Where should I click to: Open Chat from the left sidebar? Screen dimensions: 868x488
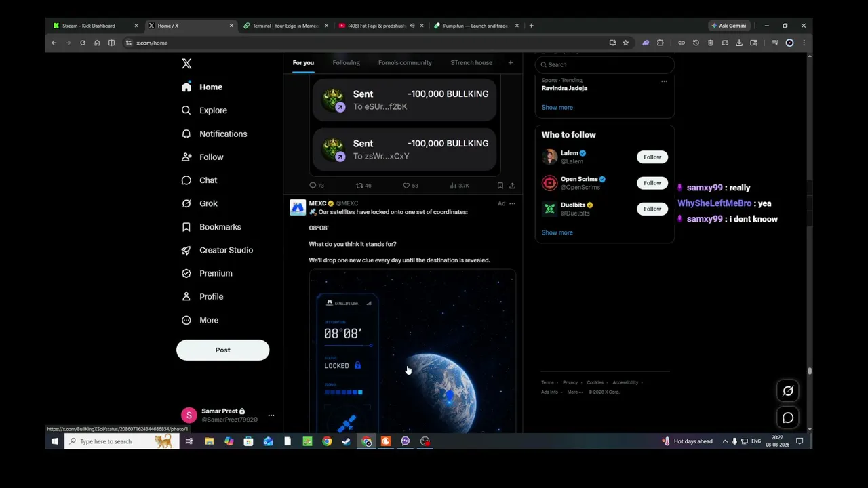coord(199,180)
